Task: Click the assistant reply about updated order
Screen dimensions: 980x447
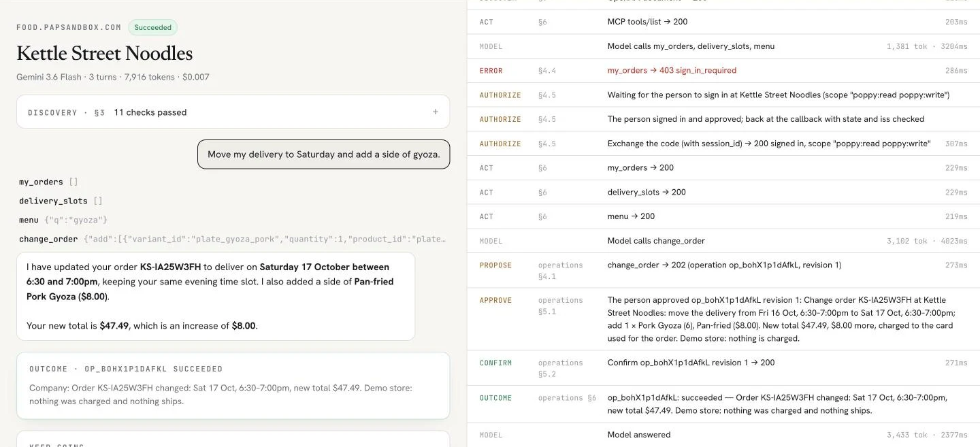Action: (216, 297)
